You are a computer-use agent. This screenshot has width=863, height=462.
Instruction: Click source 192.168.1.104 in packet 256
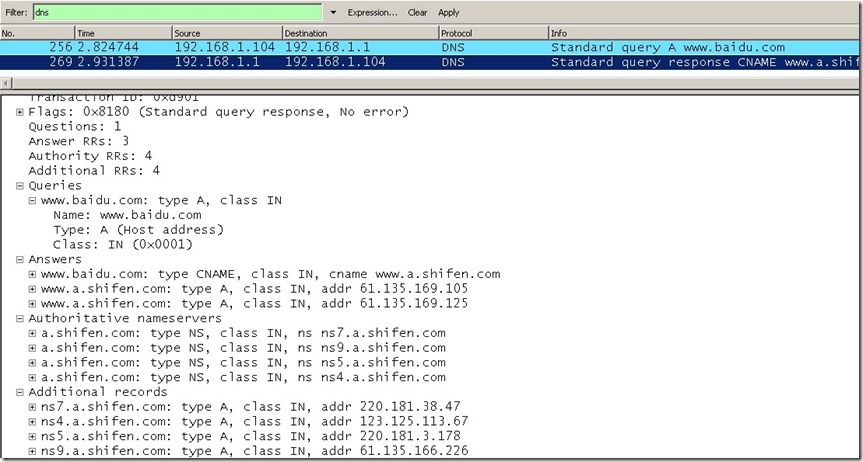(225, 47)
